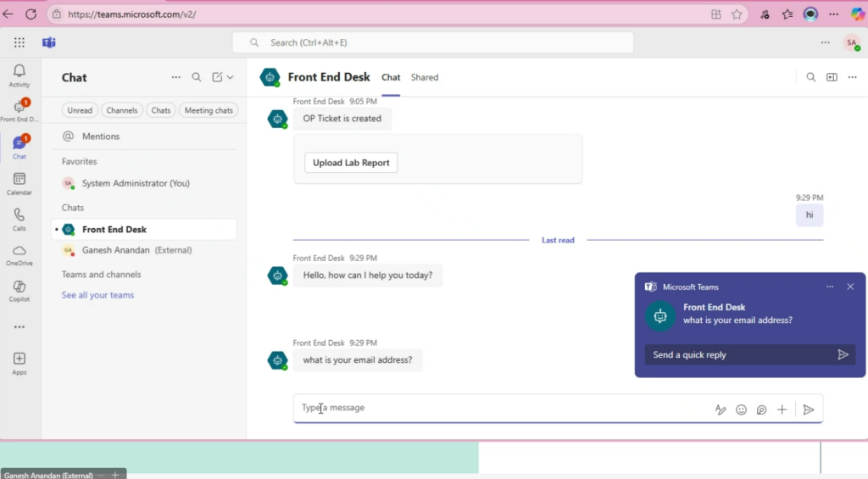Click the Upload Lab Report button
The width and height of the screenshot is (868, 479).
tap(351, 163)
